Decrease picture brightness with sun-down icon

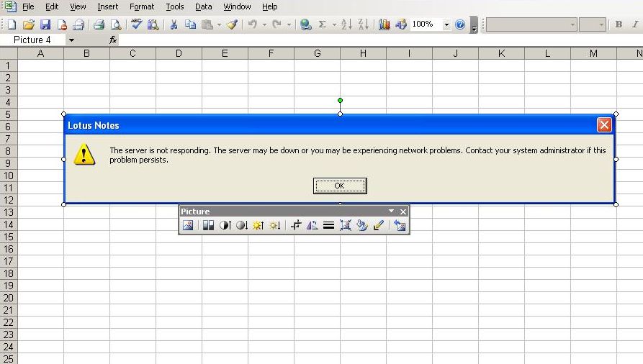275,225
